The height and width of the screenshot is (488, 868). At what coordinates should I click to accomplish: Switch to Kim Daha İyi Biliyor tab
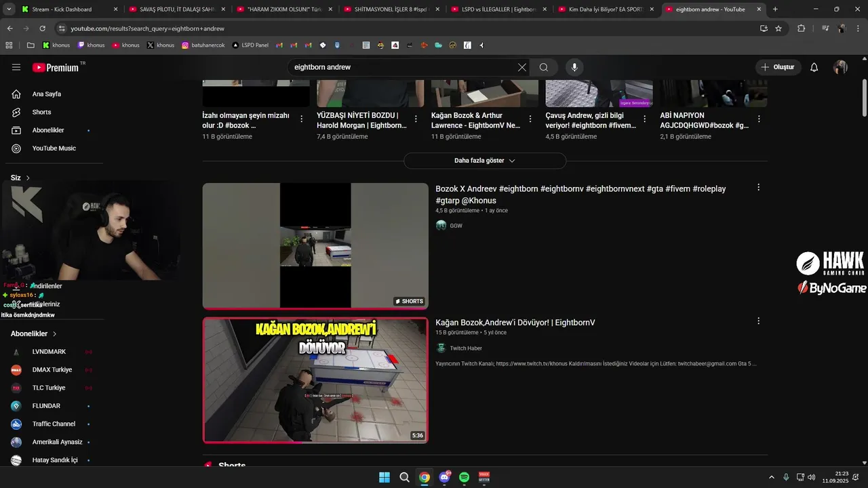605,9
